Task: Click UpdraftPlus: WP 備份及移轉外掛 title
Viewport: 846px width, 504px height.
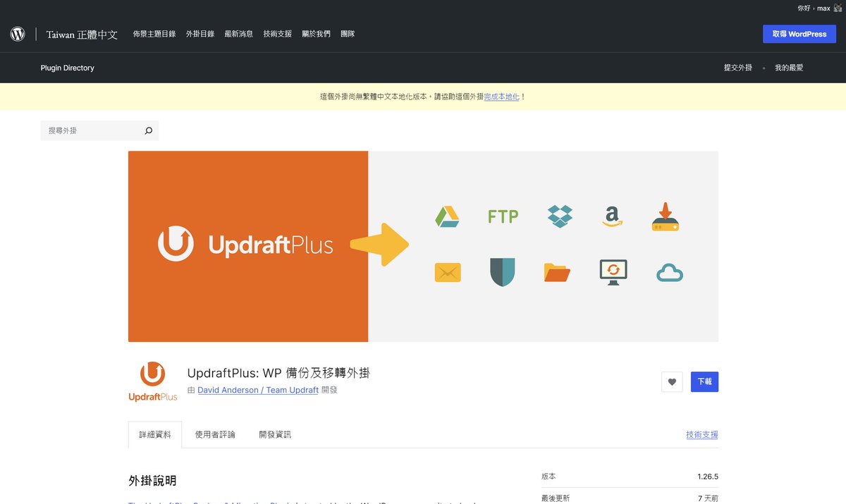Action: pyautogui.click(x=278, y=373)
